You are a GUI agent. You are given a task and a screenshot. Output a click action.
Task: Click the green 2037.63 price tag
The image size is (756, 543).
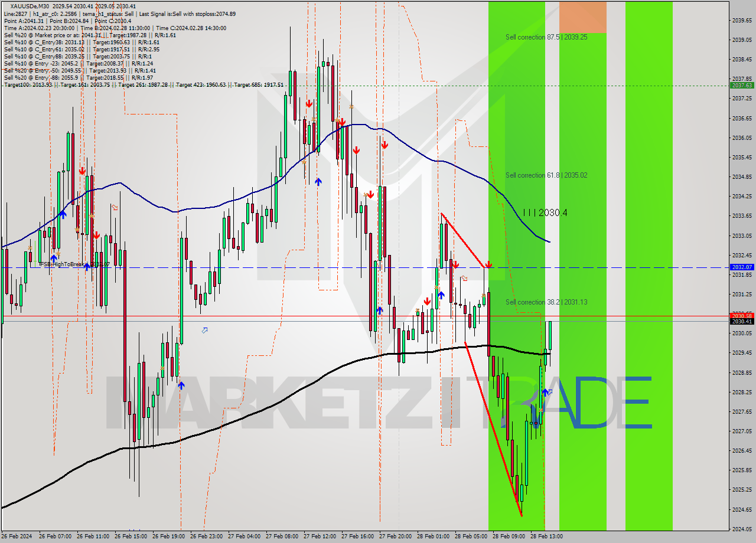742,85
